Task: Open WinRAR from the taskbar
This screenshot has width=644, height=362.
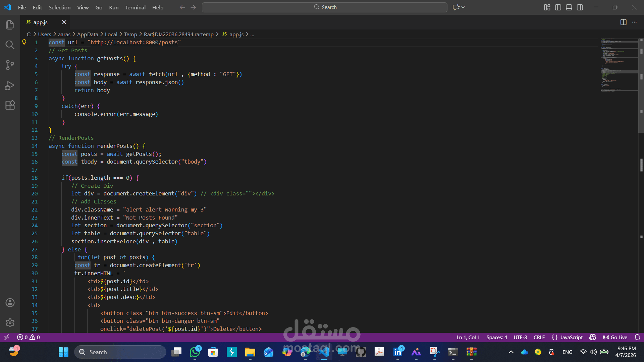Action: point(471,352)
